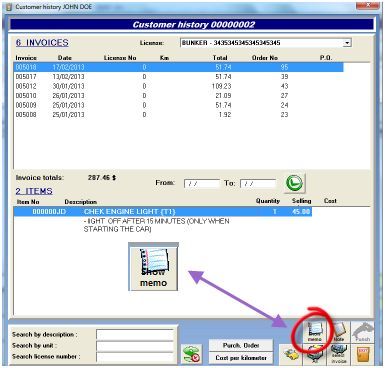The height and width of the screenshot is (368, 385).
Task: Click the Km column header
Action: coord(164,58)
